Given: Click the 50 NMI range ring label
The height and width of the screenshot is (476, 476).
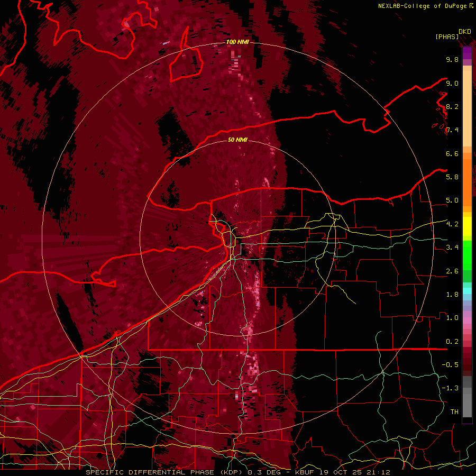Looking at the screenshot, I should (237, 140).
